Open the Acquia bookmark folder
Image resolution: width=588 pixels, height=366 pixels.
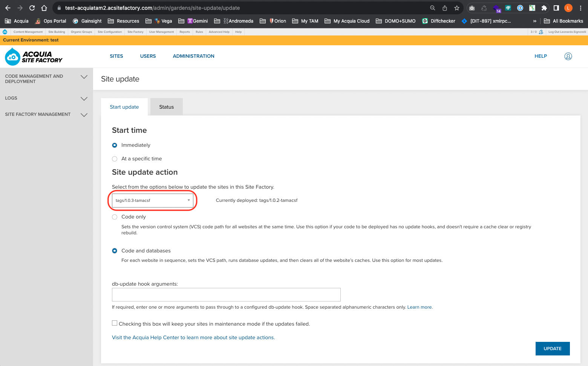(x=17, y=21)
